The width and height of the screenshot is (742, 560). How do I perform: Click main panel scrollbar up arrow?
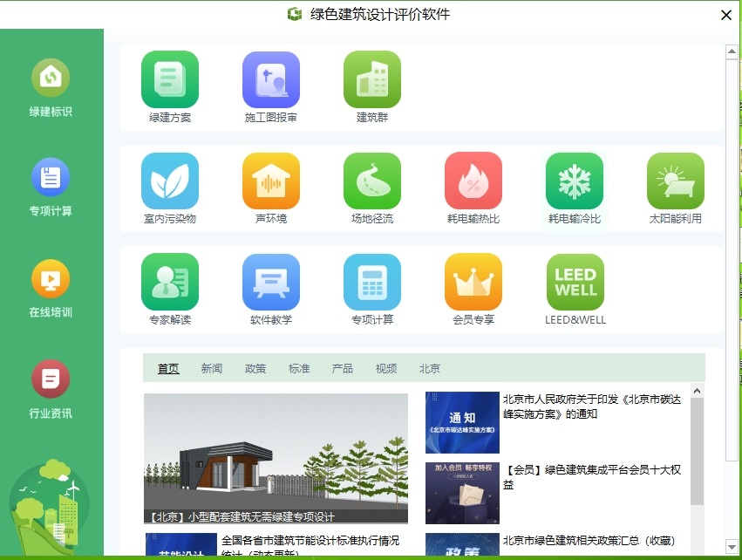tap(732, 51)
